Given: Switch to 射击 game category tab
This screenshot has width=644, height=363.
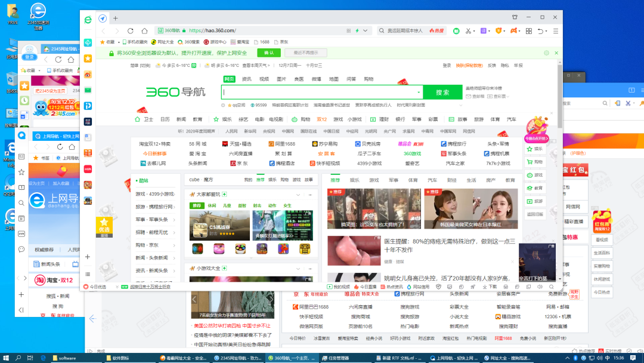Looking at the screenshot, I should pos(257,205).
